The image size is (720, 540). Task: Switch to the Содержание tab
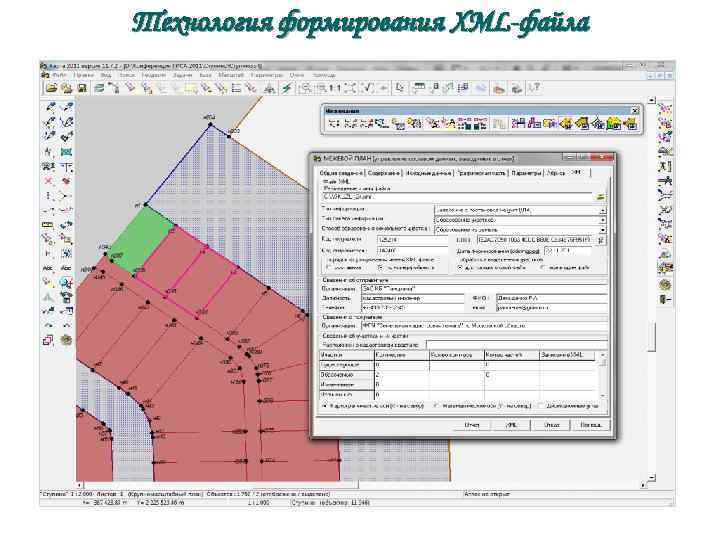point(384,173)
